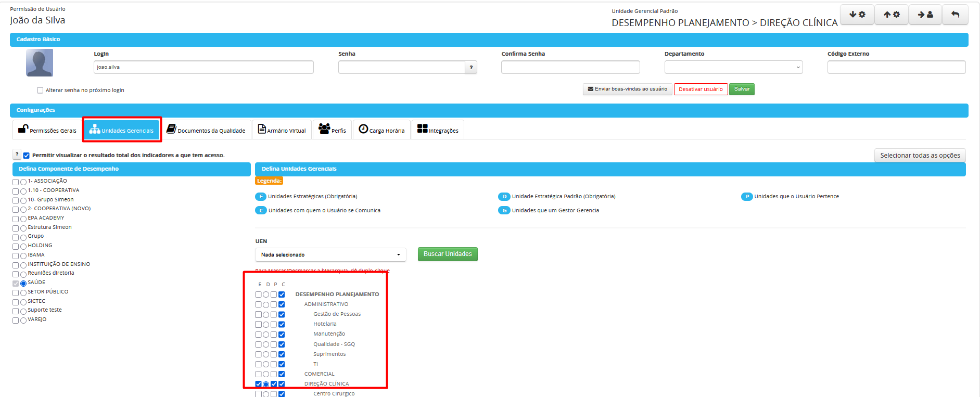Screen dimensions: 980x397
Task: Expand the UEN Nada selecionado dropdown
Action: tap(330, 255)
